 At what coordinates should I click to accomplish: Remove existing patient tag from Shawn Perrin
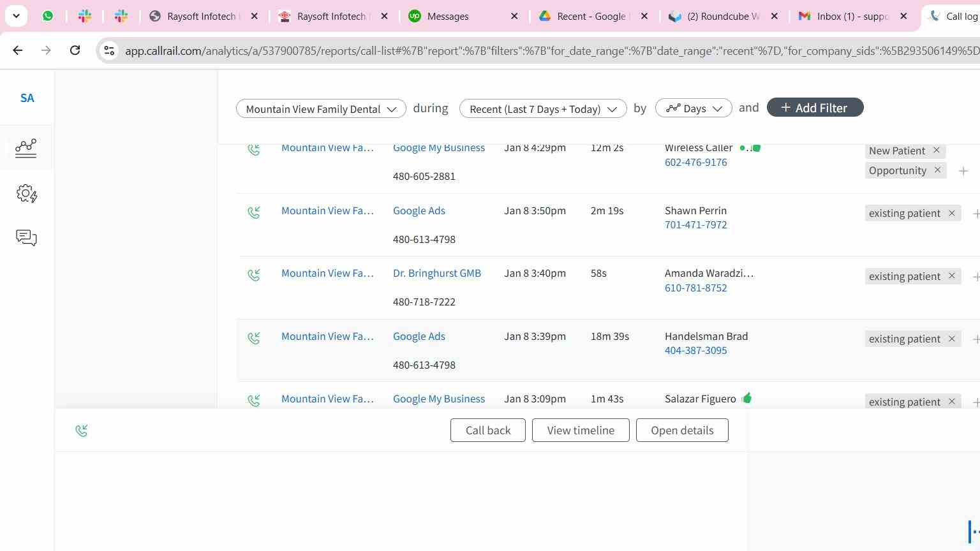click(951, 213)
